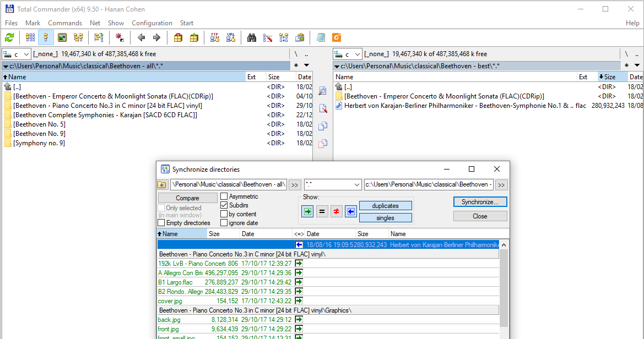Viewport: 644px width, 339px height.
Task: Toggle the singles button
Action: click(x=385, y=218)
